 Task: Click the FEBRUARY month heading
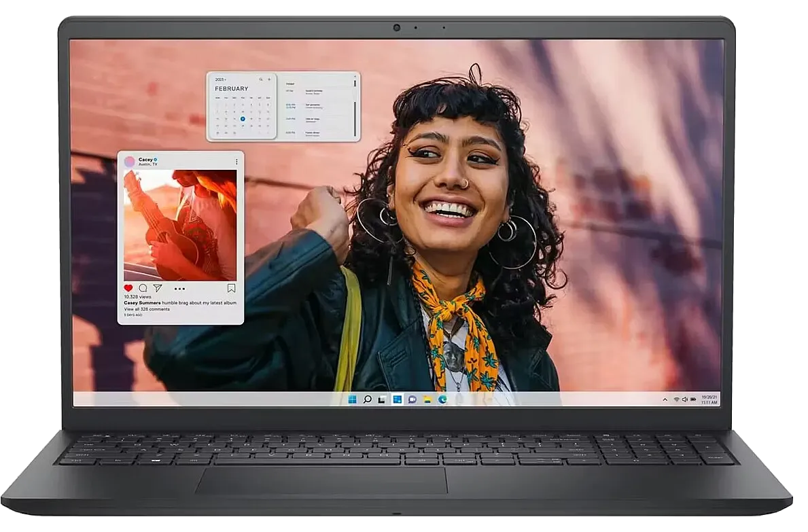tap(231, 88)
